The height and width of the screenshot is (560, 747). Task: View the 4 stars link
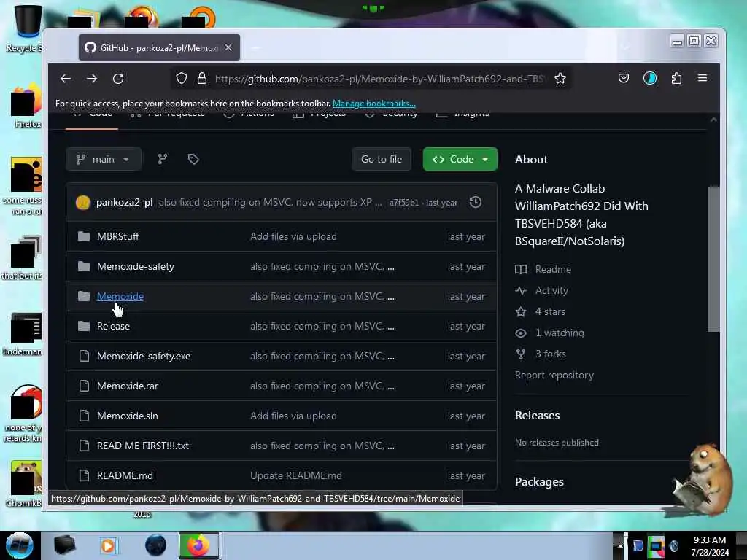(x=541, y=311)
